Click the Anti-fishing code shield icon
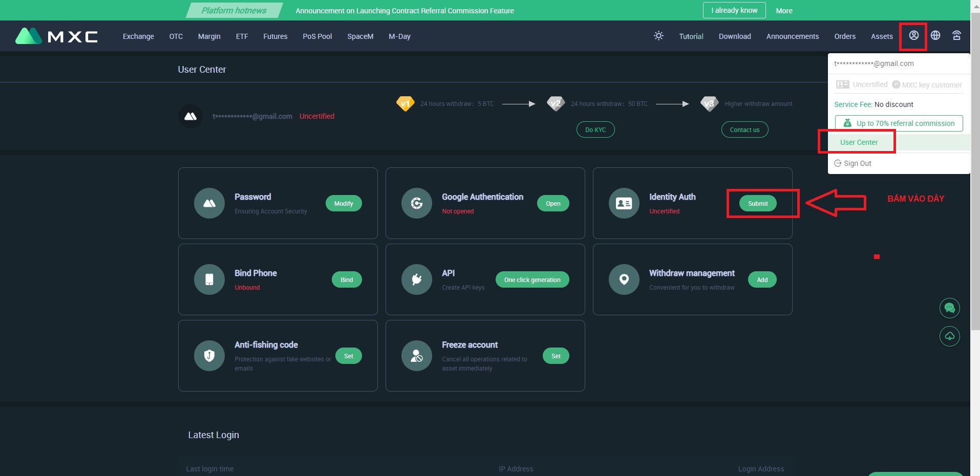Image resolution: width=980 pixels, height=476 pixels. pos(209,356)
